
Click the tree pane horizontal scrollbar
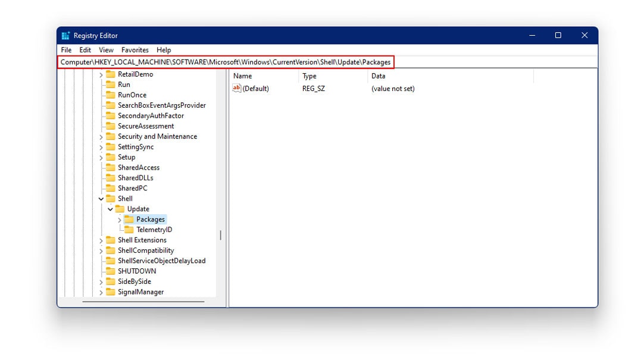coord(143,302)
